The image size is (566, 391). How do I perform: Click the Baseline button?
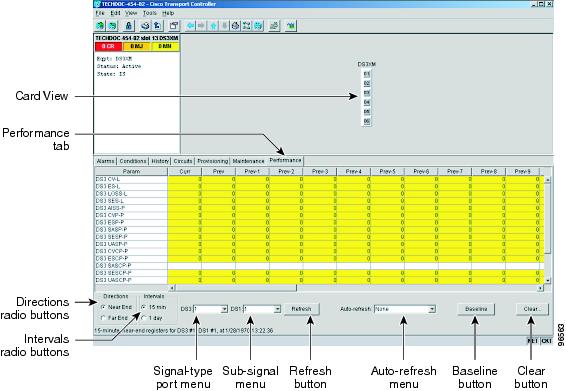click(x=476, y=309)
